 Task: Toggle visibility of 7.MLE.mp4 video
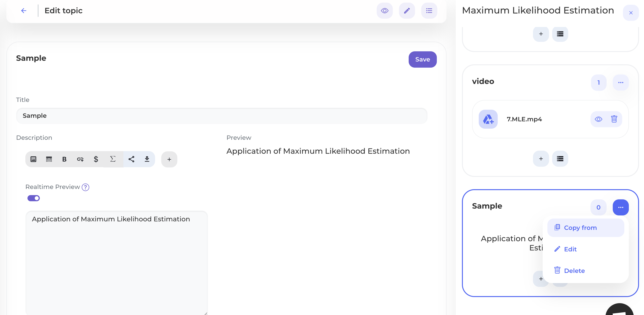[x=599, y=119]
